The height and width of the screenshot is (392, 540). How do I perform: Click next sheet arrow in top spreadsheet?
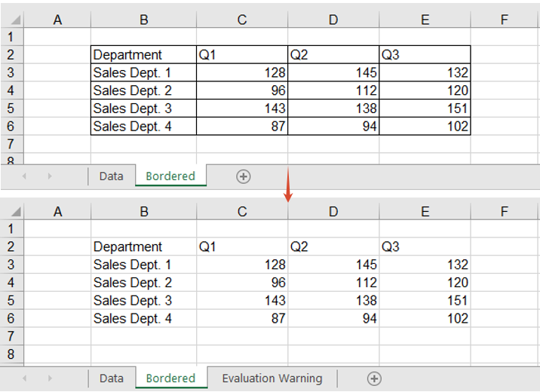50,176
